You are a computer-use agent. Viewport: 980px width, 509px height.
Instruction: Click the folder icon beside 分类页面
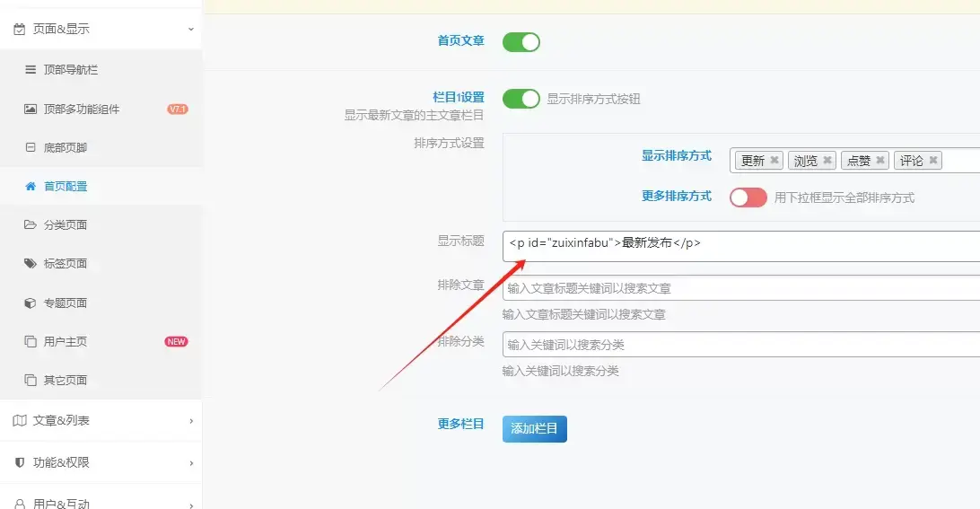pyautogui.click(x=31, y=225)
